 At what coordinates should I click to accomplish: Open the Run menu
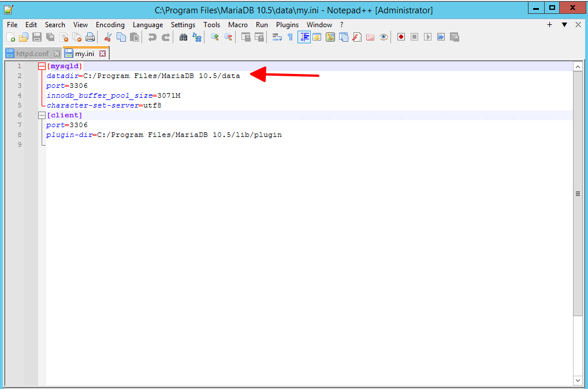(262, 25)
